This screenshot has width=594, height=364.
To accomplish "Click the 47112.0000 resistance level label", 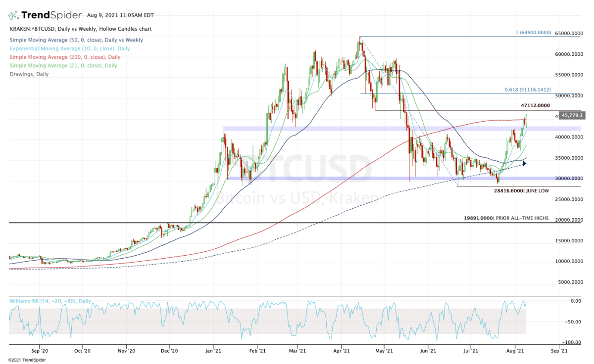I will (536, 105).
